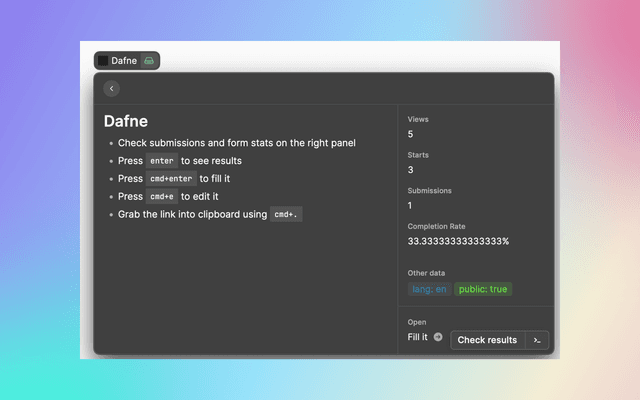Click the Other data section label
The width and height of the screenshot is (640, 400).
point(427,272)
